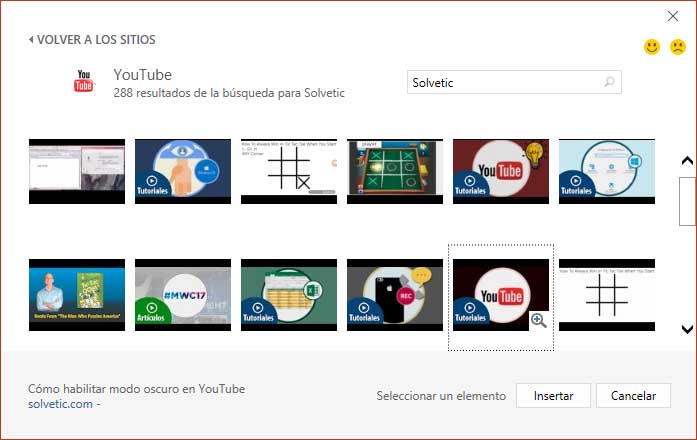Click the YouTube logo icon
The height and width of the screenshot is (440, 697).
[84, 81]
